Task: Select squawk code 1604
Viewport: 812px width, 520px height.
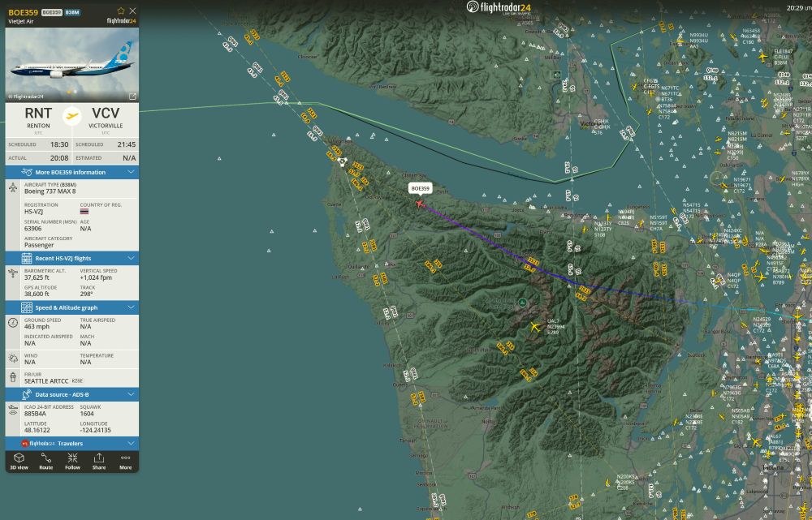Action: (x=87, y=414)
